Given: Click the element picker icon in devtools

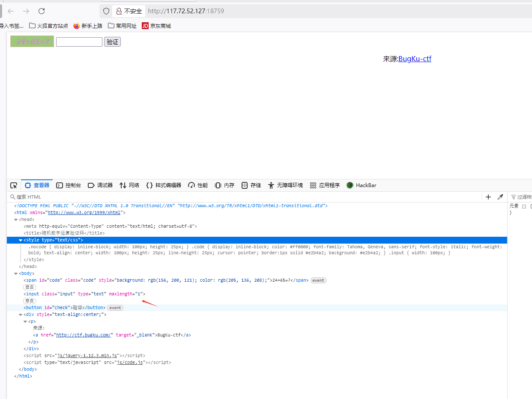Looking at the screenshot, I should click(14, 185).
